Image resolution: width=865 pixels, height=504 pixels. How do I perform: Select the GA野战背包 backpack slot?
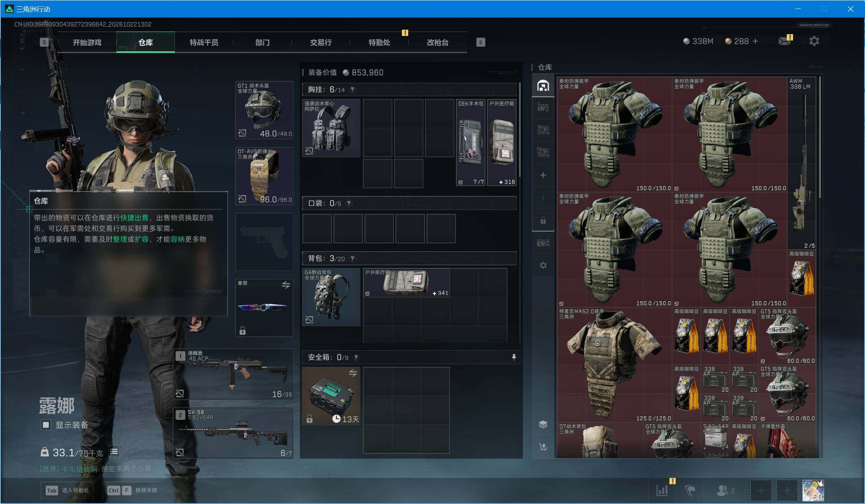(x=331, y=297)
